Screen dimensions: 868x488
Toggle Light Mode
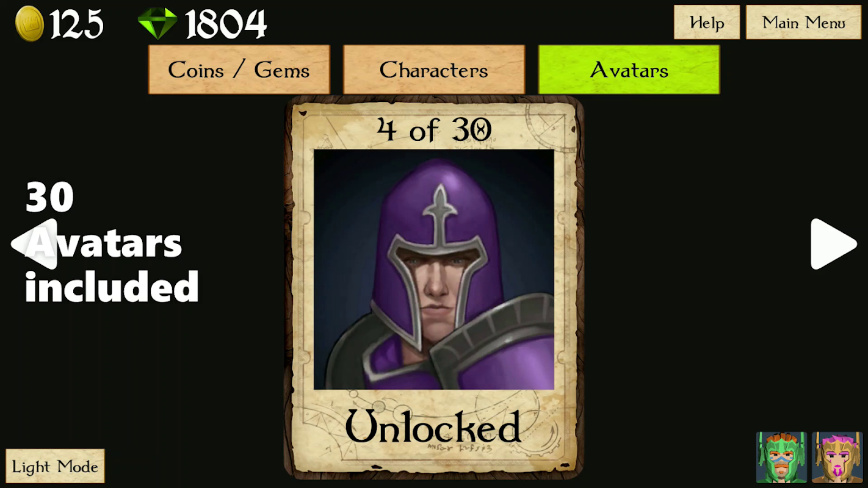tap(55, 467)
